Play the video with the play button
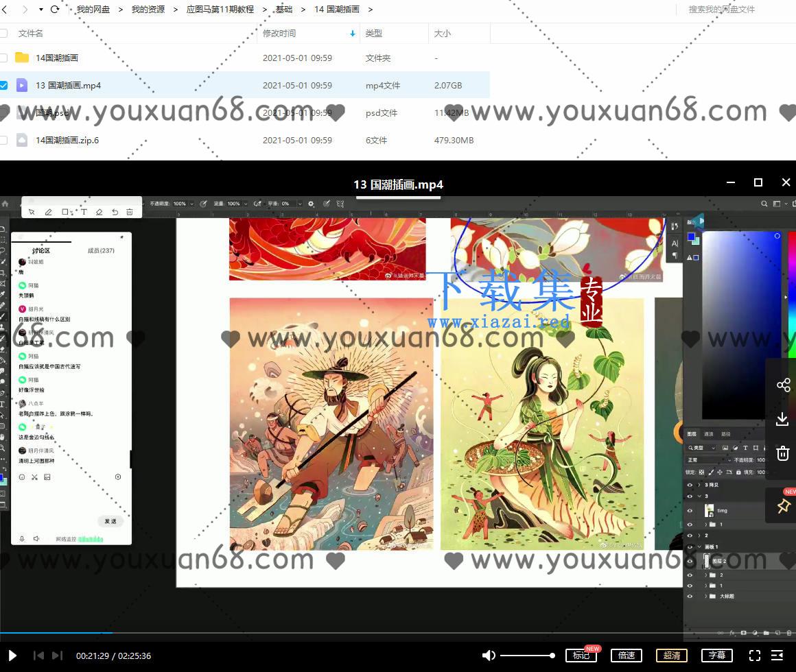The width and height of the screenshot is (796, 672). pyautogui.click(x=12, y=656)
